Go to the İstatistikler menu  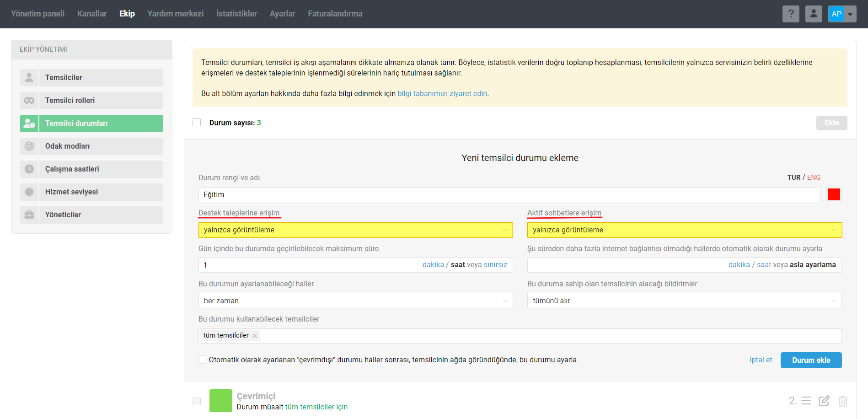coord(236,14)
